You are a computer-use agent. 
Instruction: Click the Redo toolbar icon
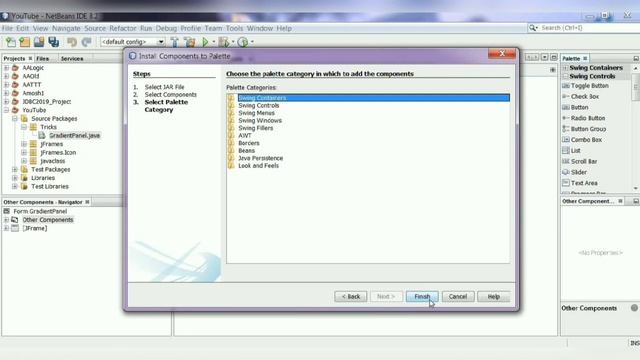click(86, 42)
